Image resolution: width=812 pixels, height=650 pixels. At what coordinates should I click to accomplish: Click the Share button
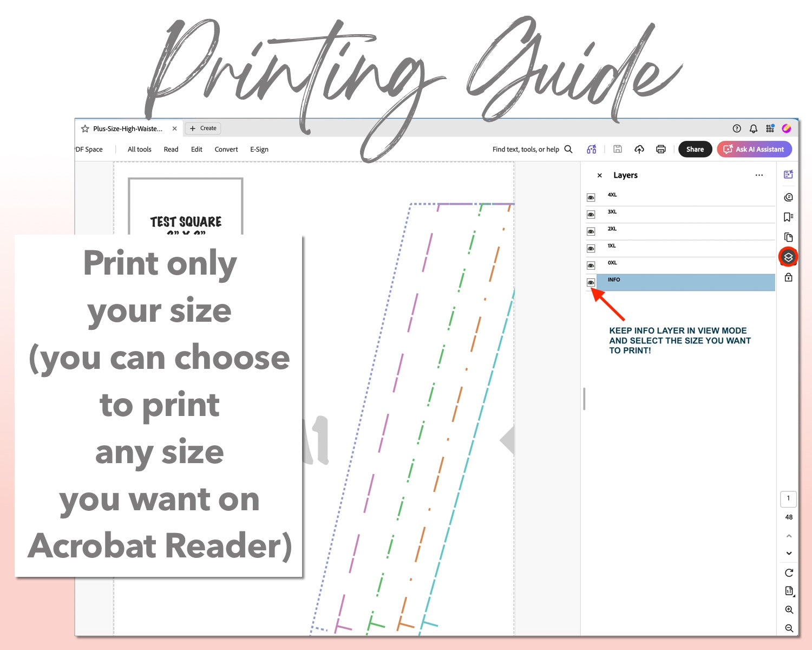click(695, 149)
